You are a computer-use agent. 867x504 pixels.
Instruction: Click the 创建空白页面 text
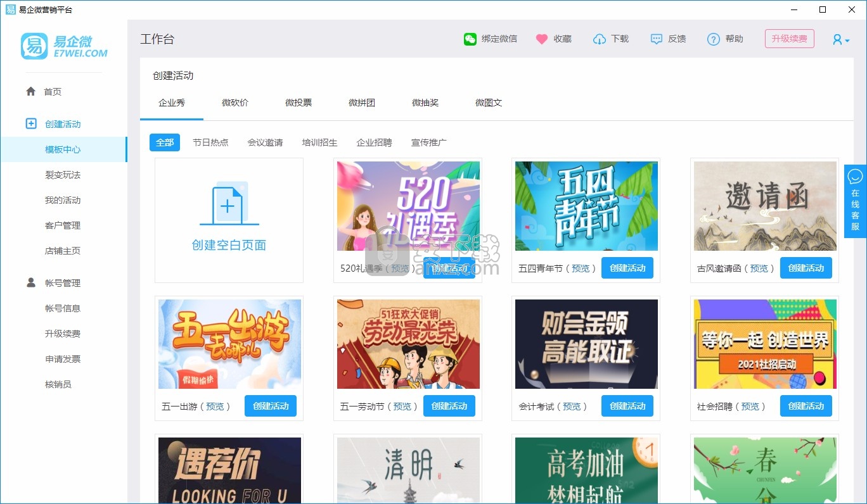point(229,245)
